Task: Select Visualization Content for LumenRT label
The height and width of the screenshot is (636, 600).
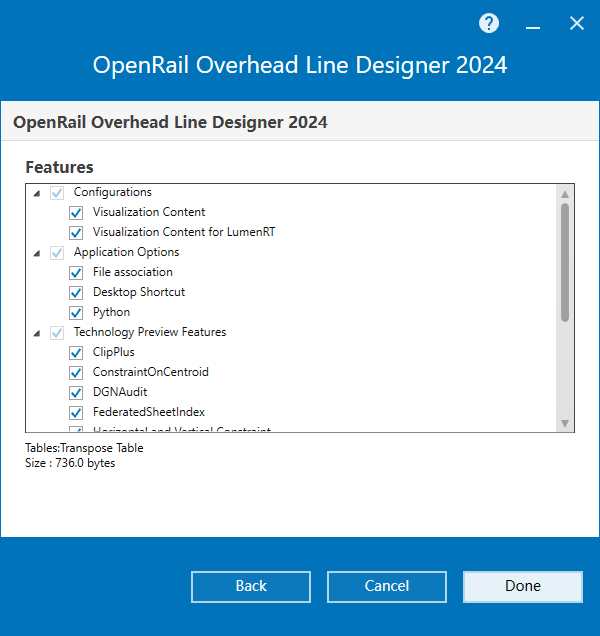Action: tap(184, 232)
